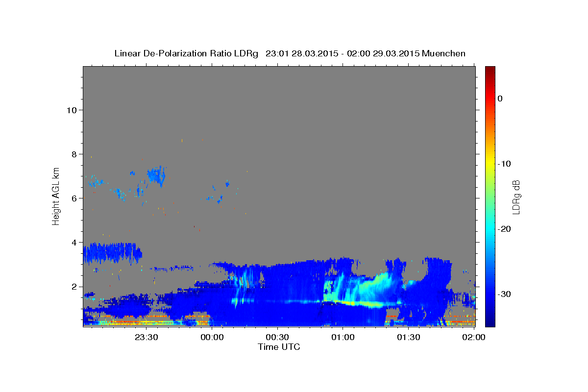
Task: Click the '00:00' time tick label
Action: pos(212,337)
